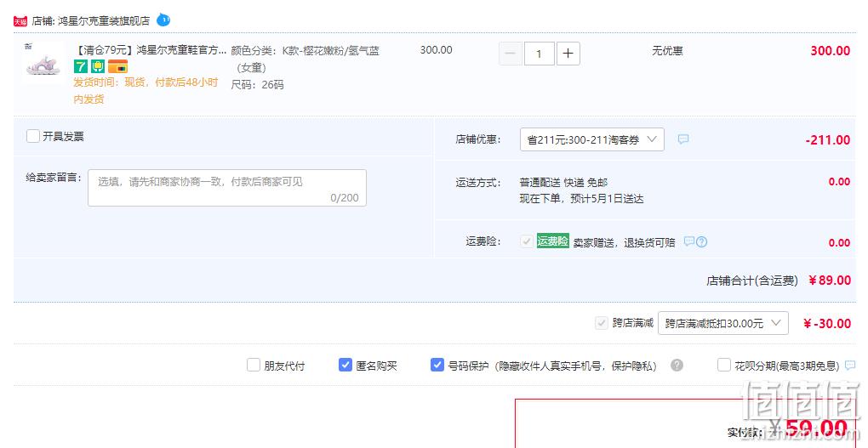
Task: Click the Huabei installment comment bubble icon
Action: [x=850, y=365]
